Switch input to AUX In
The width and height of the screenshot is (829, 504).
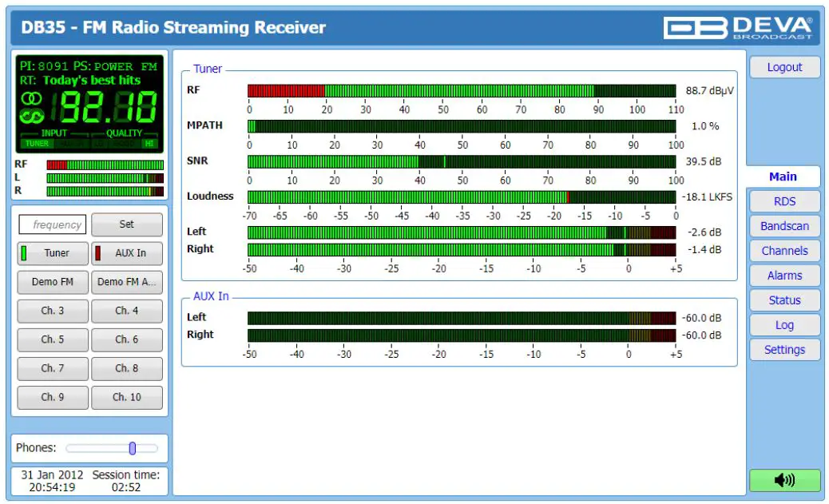(x=127, y=252)
